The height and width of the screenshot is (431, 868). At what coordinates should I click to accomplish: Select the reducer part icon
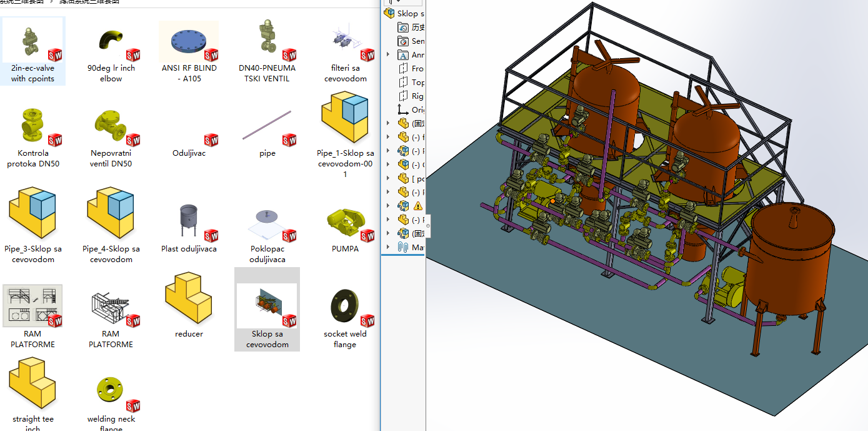click(x=189, y=298)
